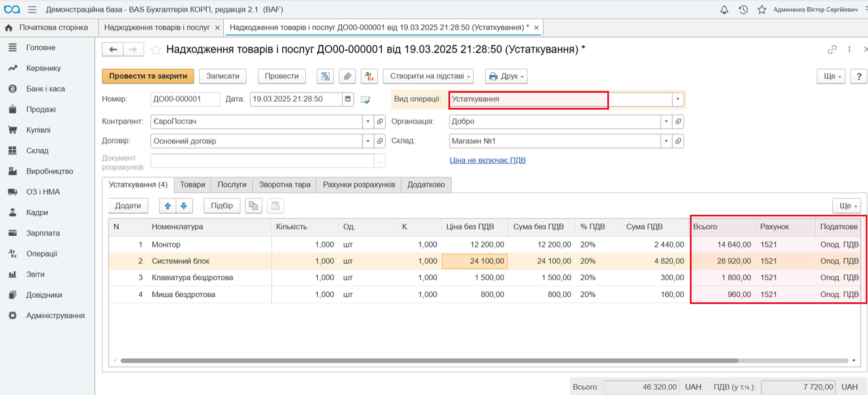
Task: Click the Номер input field
Action: pos(185,99)
